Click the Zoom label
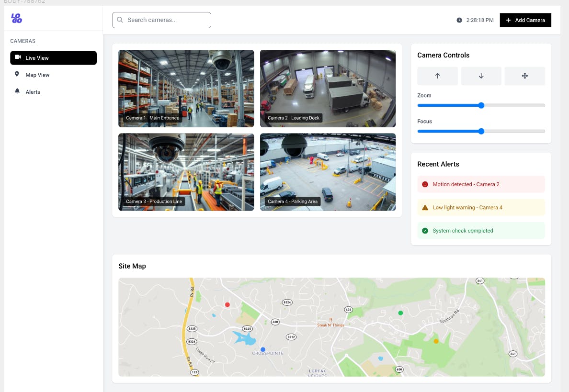This screenshot has width=569, height=392. point(424,95)
